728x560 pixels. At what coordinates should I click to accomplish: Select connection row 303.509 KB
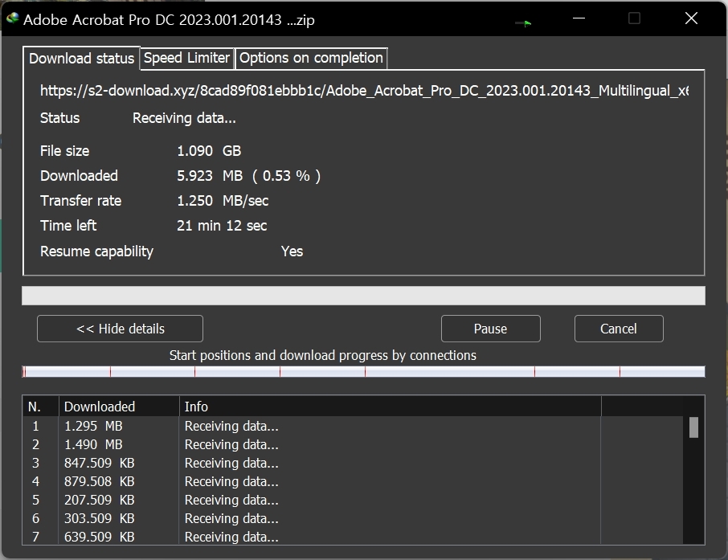pyautogui.click(x=353, y=518)
